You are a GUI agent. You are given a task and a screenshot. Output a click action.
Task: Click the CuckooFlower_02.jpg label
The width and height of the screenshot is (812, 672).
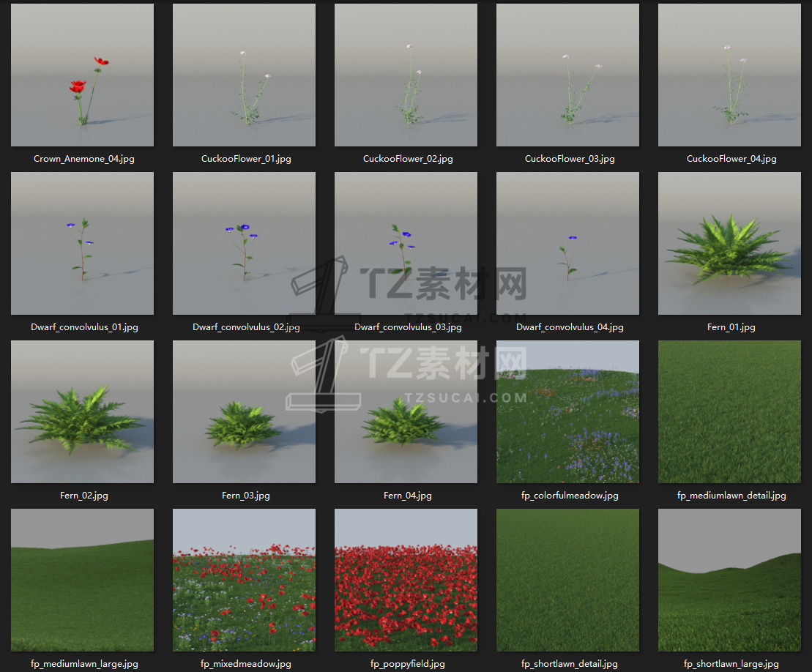[408, 159]
